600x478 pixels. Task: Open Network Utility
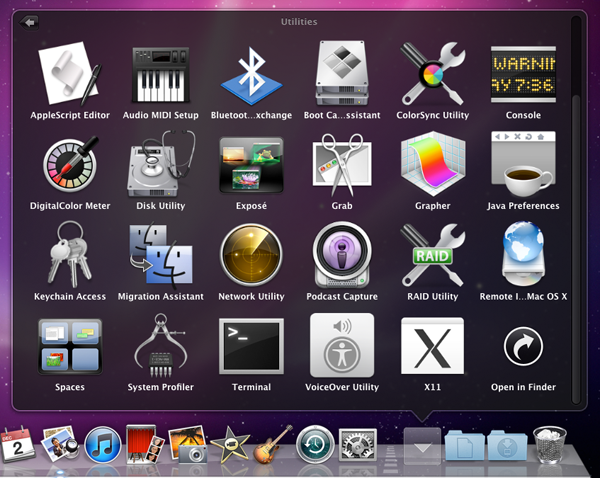click(x=251, y=255)
